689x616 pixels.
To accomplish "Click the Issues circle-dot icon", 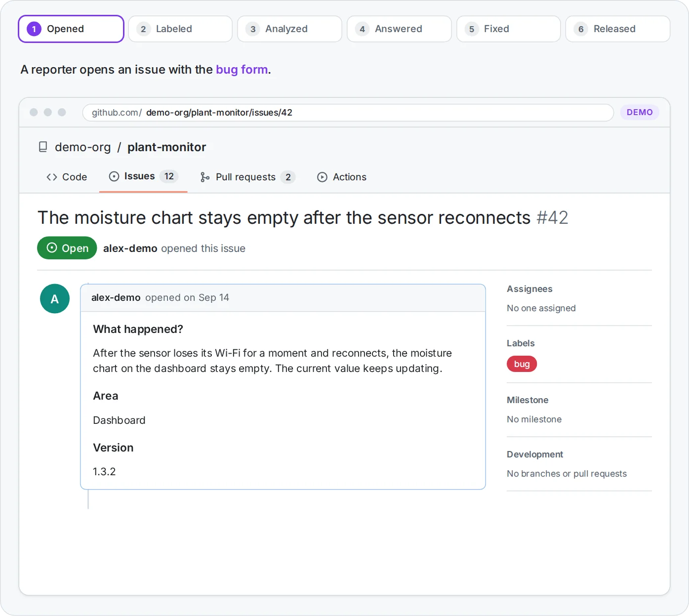I will pyautogui.click(x=114, y=176).
